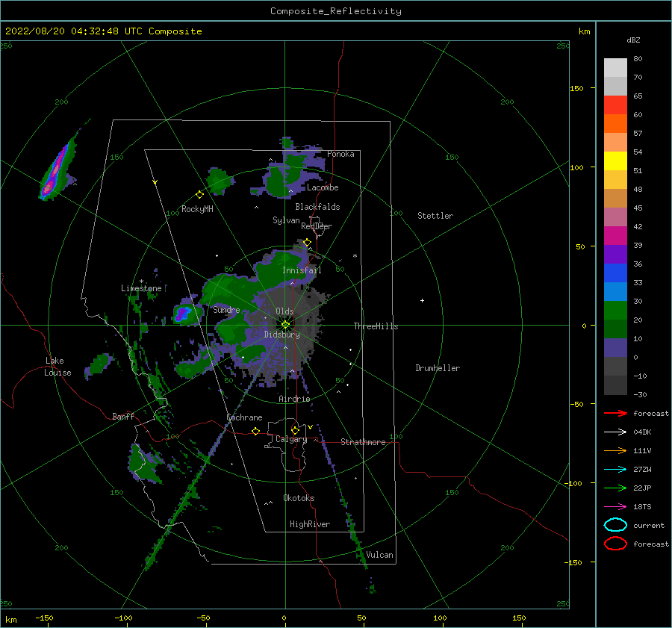Click the yellow 54 dBZ legend swatch

pyautogui.click(x=615, y=161)
